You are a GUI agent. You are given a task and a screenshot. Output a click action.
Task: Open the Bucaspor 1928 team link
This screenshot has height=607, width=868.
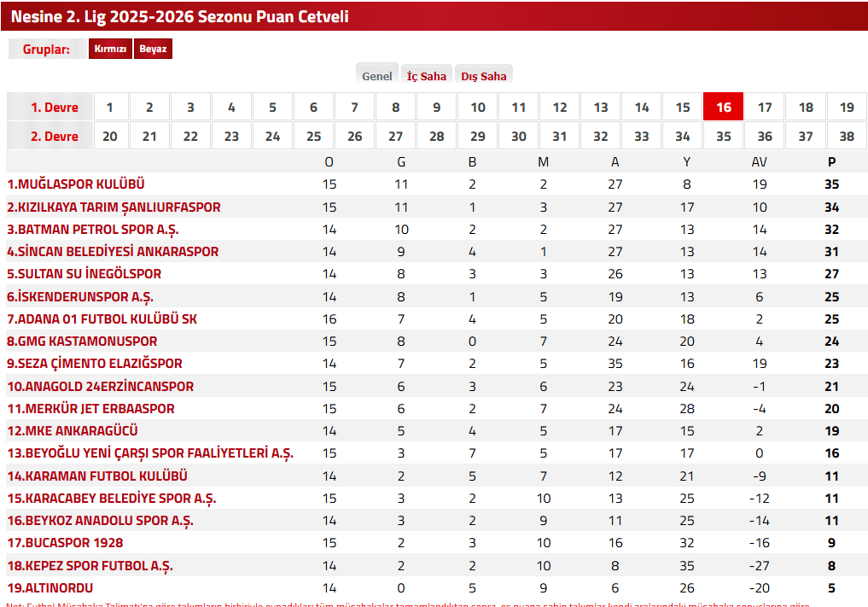pyautogui.click(x=65, y=543)
